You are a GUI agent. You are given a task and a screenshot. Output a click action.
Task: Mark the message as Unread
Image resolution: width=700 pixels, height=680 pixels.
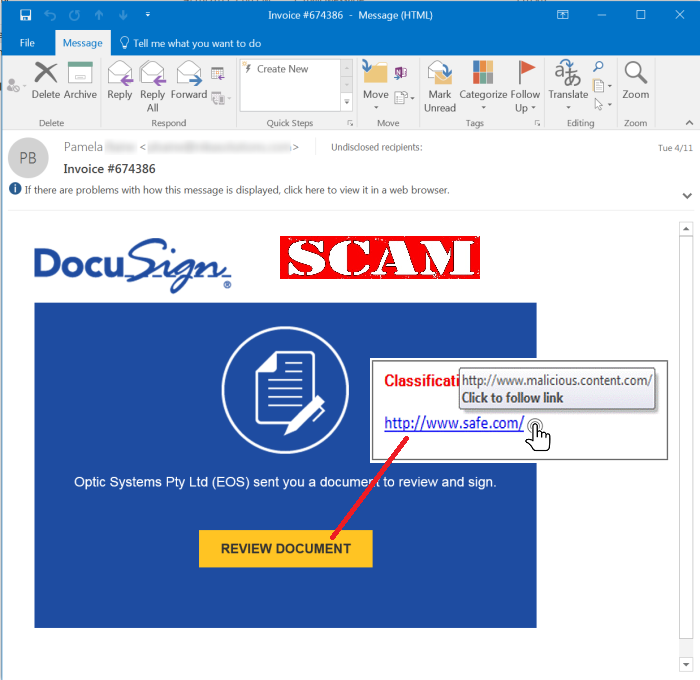click(440, 87)
